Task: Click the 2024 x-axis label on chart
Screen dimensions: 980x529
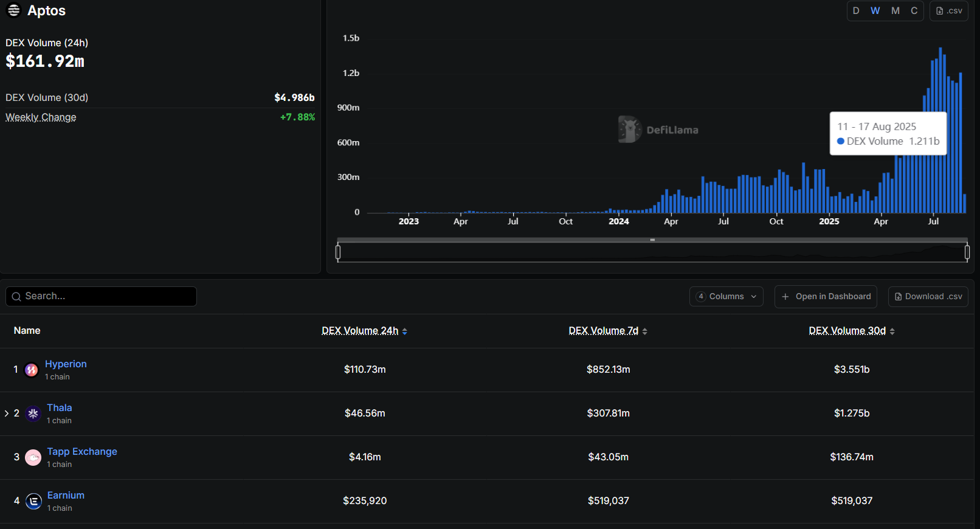Action: pyautogui.click(x=619, y=221)
